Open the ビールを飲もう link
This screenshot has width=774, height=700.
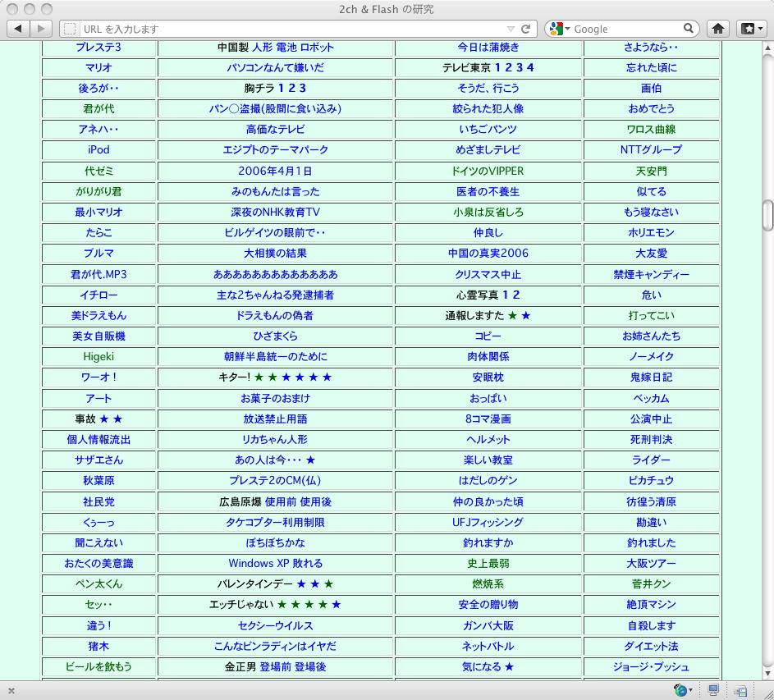tap(98, 667)
